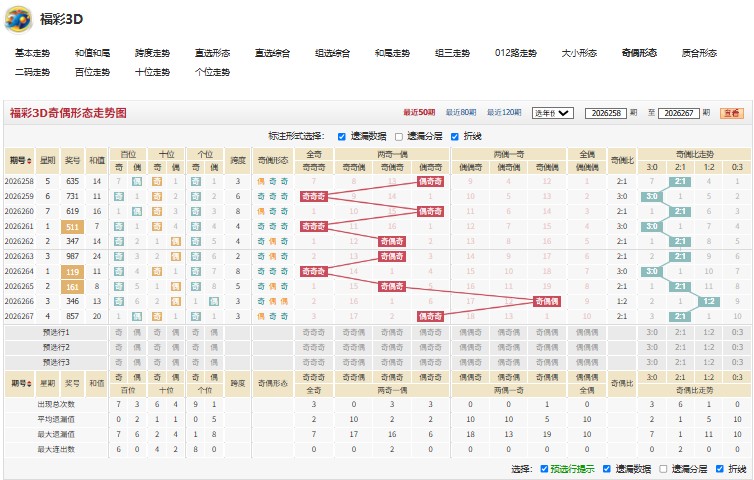The width and height of the screenshot is (754, 480).
Task: Enable the top 遗漏分层 checkbox
Action: [x=399, y=137]
